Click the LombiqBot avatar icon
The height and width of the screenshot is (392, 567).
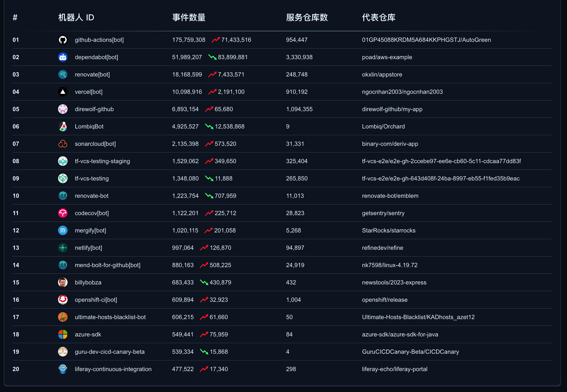click(63, 126)
